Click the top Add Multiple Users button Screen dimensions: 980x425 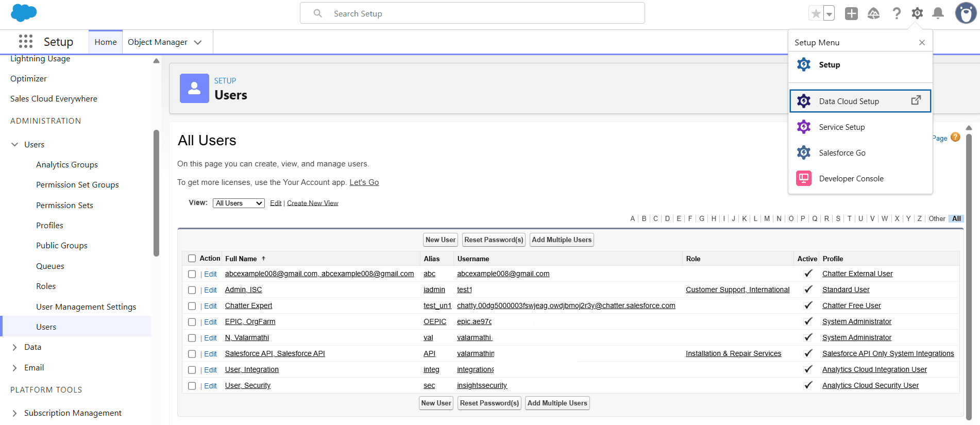(x=562, y=240)
